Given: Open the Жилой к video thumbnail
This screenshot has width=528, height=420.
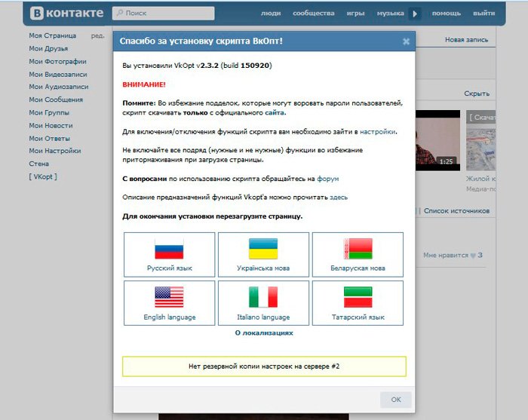Looking at the screenshot, I should [480, 140].
